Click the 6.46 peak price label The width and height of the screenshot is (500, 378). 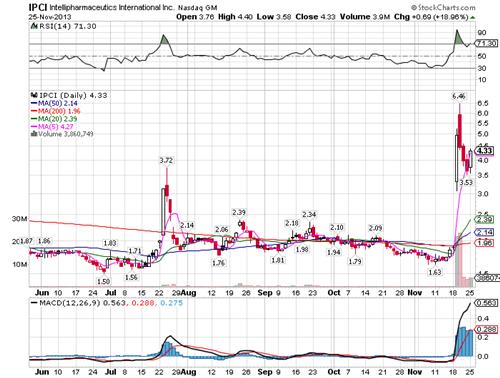point(459,96)
